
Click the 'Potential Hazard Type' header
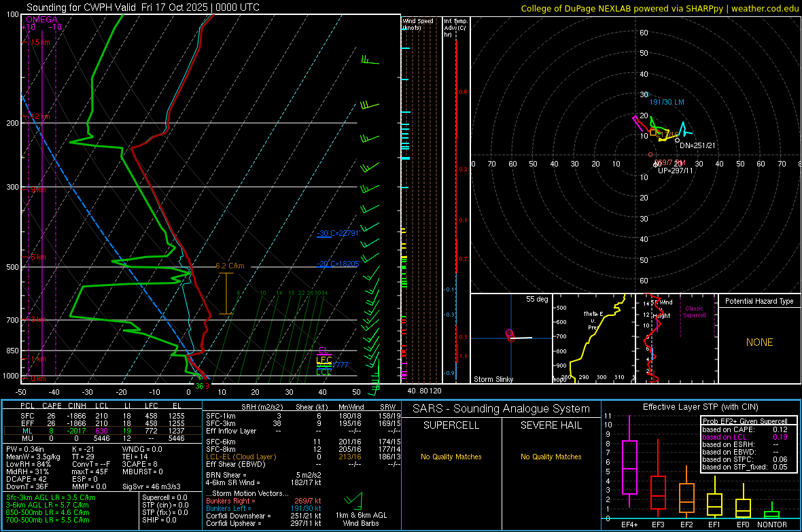(759, 301)
